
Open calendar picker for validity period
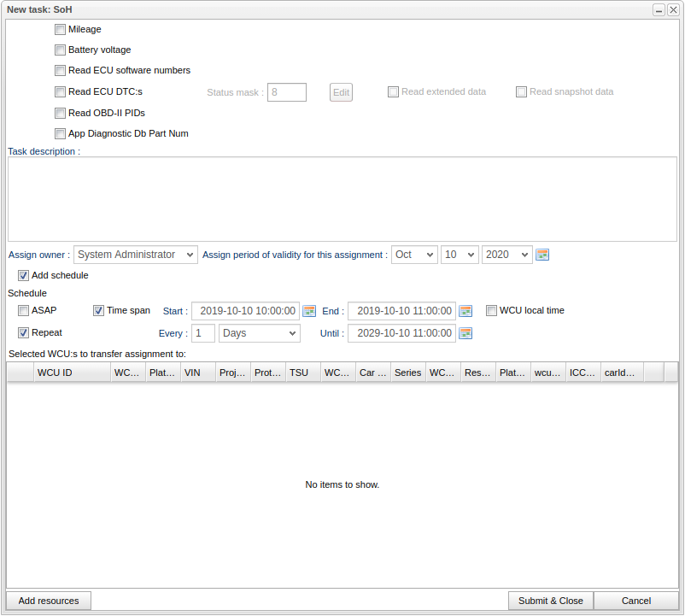pos(542,255)
